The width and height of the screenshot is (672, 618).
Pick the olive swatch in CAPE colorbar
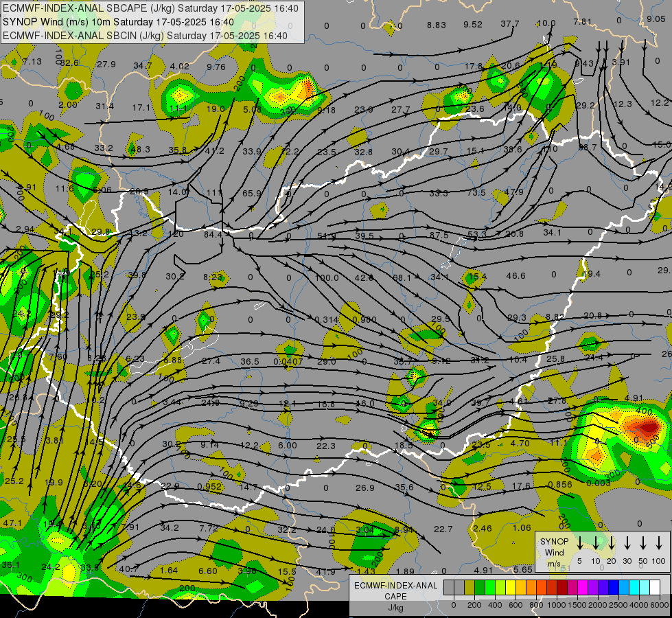(470, 587)
